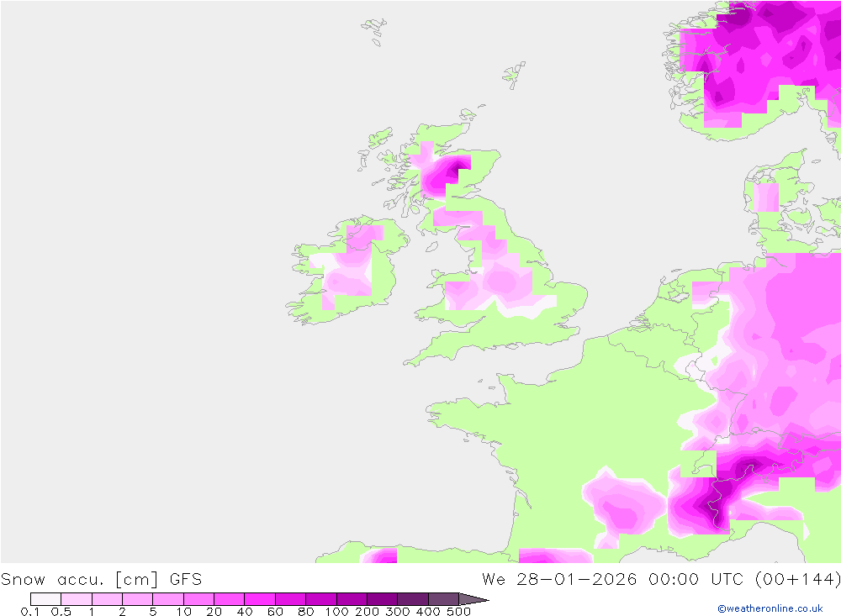Click the 'We 28-01-2026 00:00 UTC (00+144)' forecast timestamp
841x616 pixels.
[661, 580]
